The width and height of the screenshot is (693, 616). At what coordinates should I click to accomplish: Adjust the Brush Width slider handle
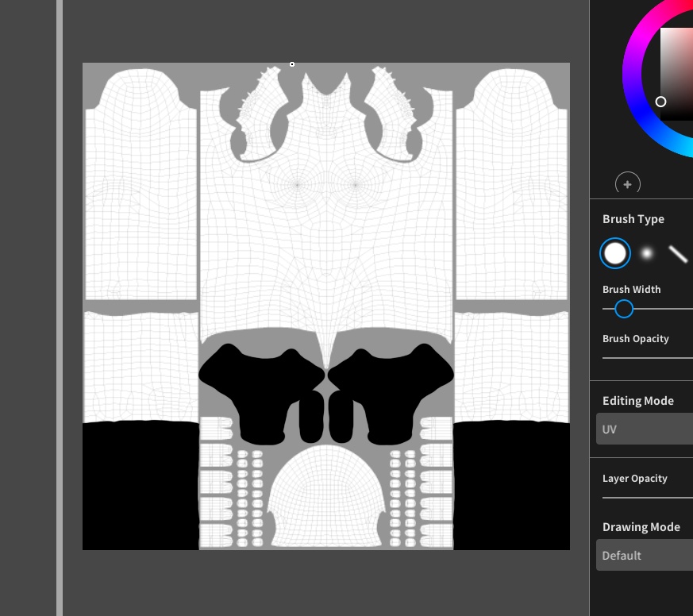click(x=624, y=309)
